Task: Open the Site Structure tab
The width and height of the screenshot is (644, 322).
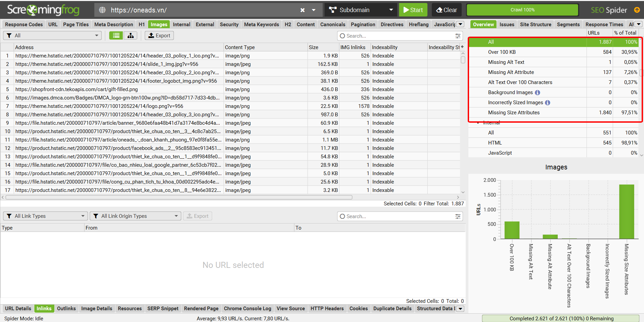Action: [536, 25]
